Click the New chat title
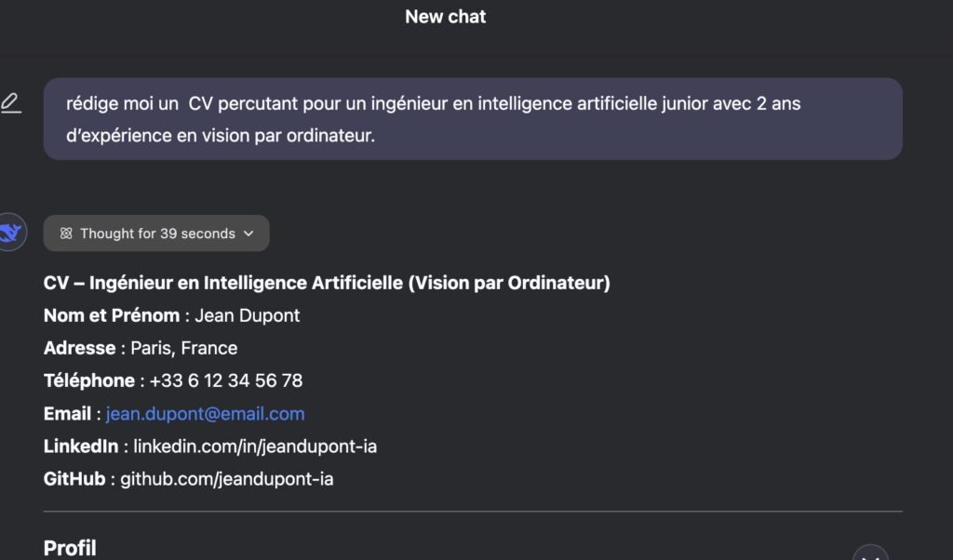The width and height of the screenshot is (953, 560). click(x=446, y=17)
